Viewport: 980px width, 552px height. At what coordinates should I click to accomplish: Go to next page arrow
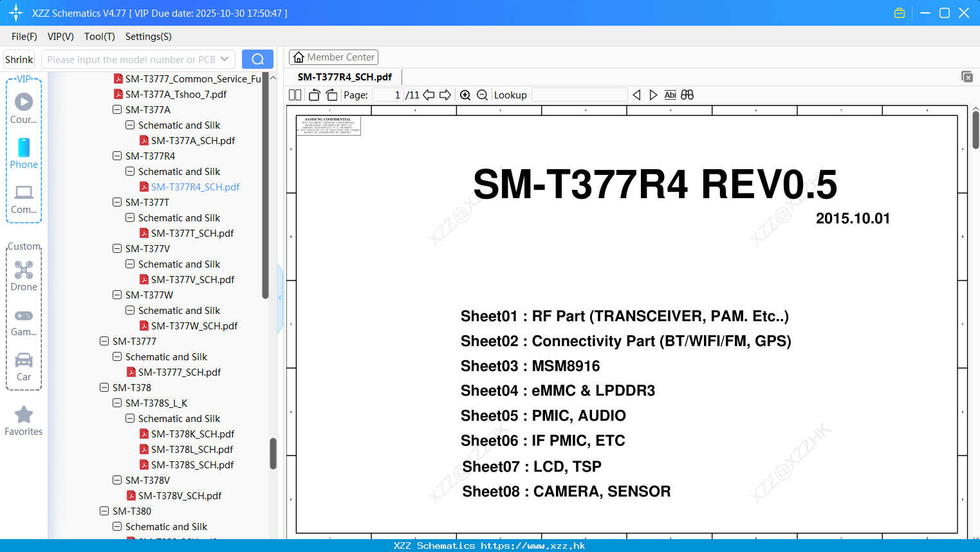[x=445, y=95]
